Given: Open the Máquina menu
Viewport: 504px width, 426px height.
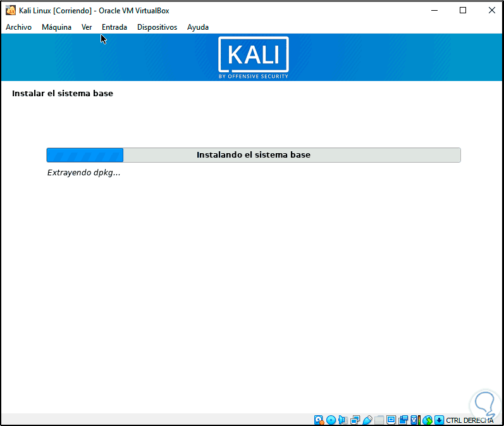Looking at the screenshot, I should pos(56,27).
